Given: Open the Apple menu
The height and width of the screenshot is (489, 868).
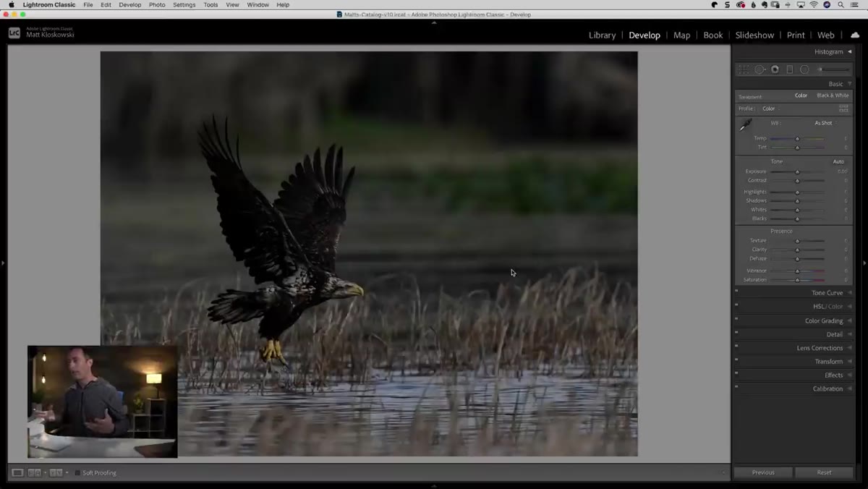Looking at the screenshot, I should 11,4.
